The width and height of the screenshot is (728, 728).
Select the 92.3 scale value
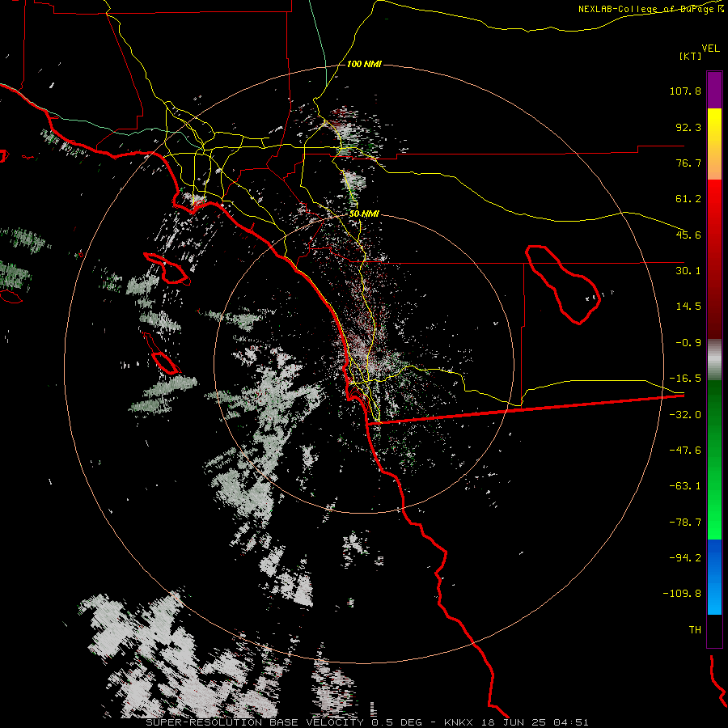(x=688, y=127)
